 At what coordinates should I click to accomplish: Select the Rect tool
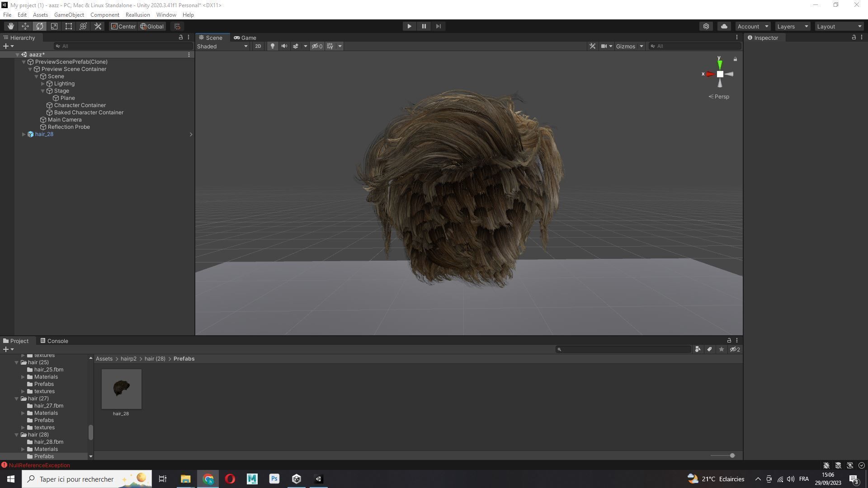pos(68,26)
